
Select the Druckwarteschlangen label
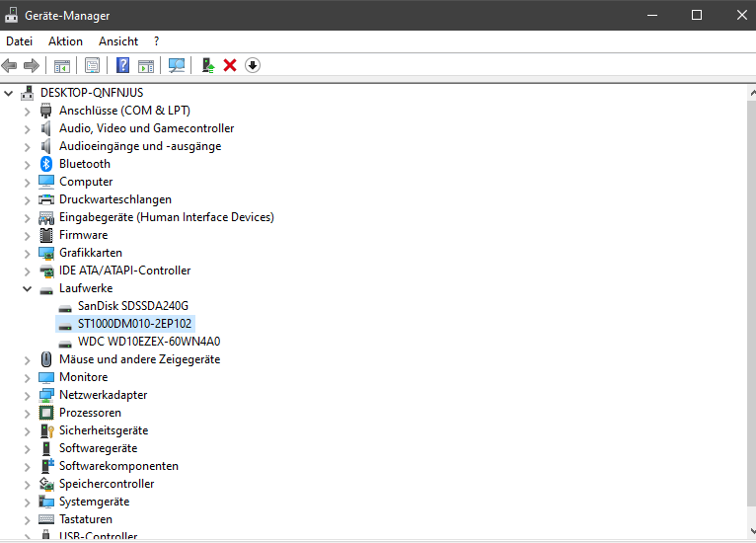[115, 199]
